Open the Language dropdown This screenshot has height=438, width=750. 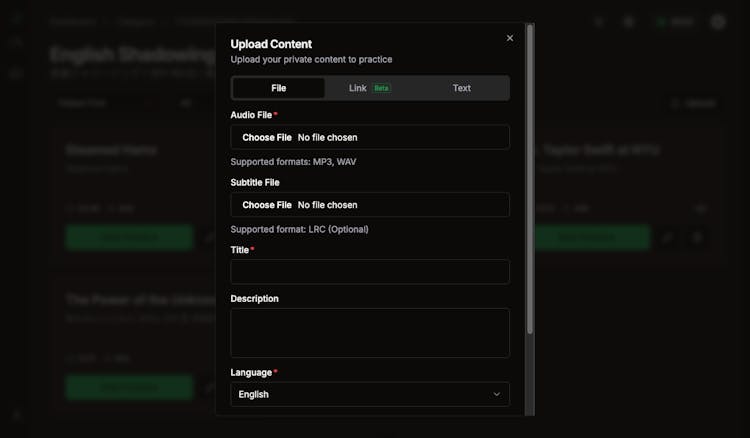(370, 394)
